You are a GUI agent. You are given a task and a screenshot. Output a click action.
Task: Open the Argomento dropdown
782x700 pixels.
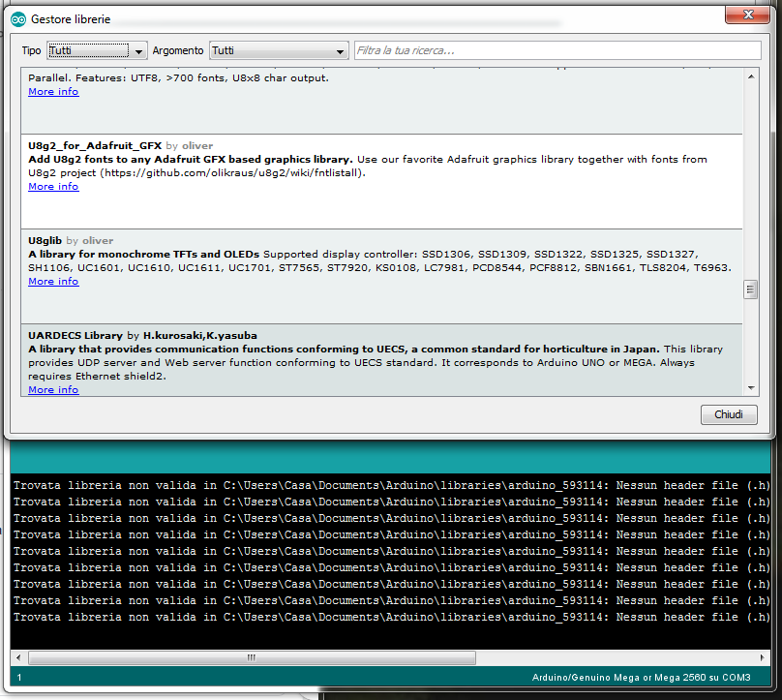(x=279, y=50)
